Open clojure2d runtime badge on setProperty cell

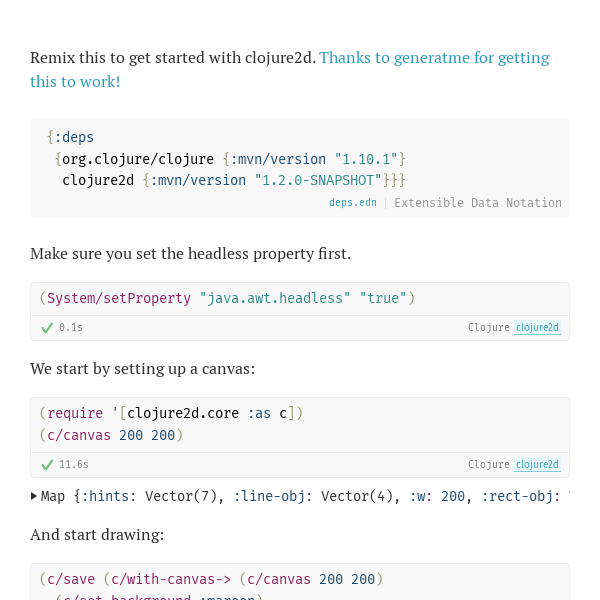tap(537, 328)
